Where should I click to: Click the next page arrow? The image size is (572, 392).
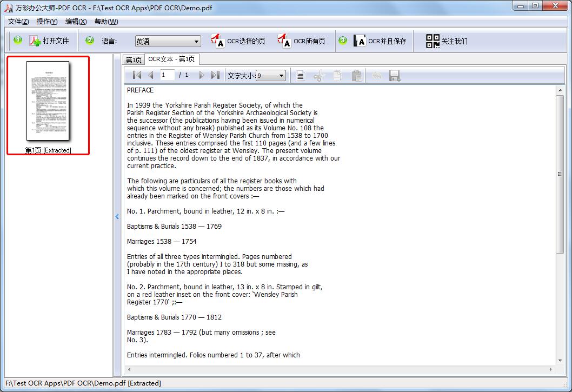point(202,76)
